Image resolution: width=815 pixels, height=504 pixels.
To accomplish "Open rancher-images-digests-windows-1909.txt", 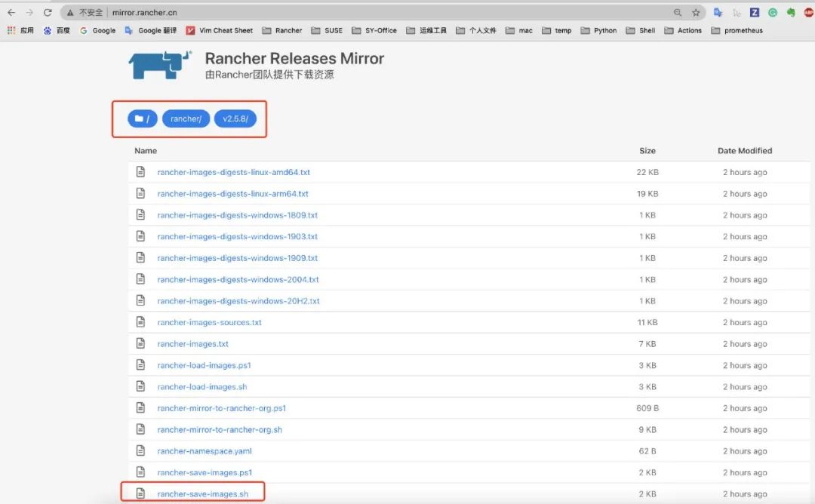I will [237, 258].
